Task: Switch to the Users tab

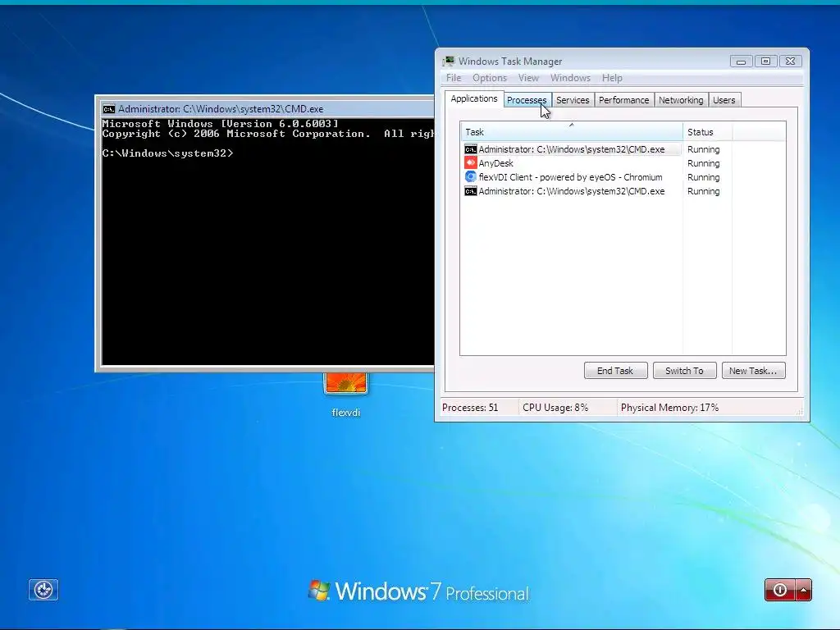Action: point(724,100)
